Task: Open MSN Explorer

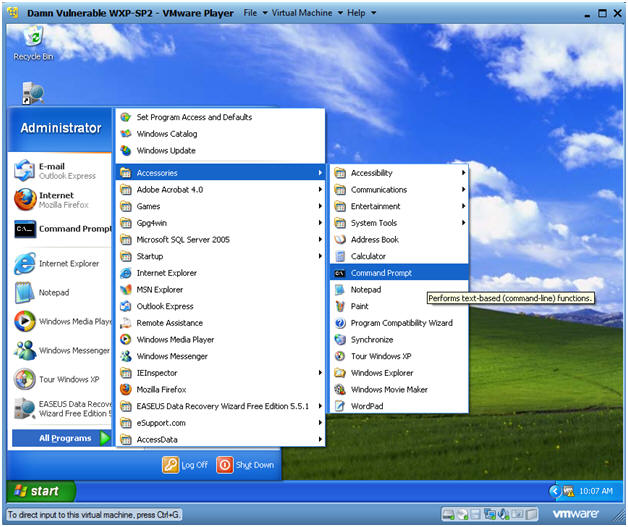Action: pos(220,290)
